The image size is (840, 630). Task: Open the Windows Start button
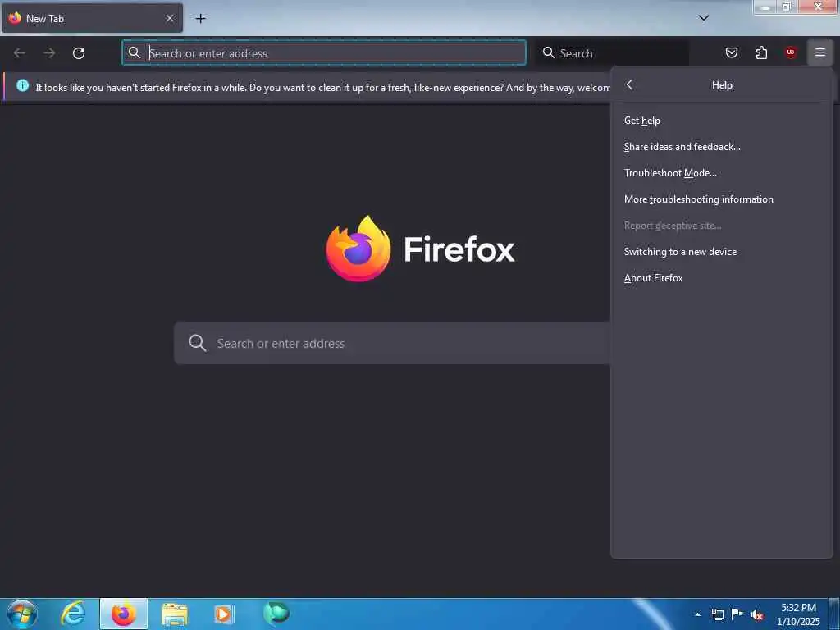(x=22, y=614)
